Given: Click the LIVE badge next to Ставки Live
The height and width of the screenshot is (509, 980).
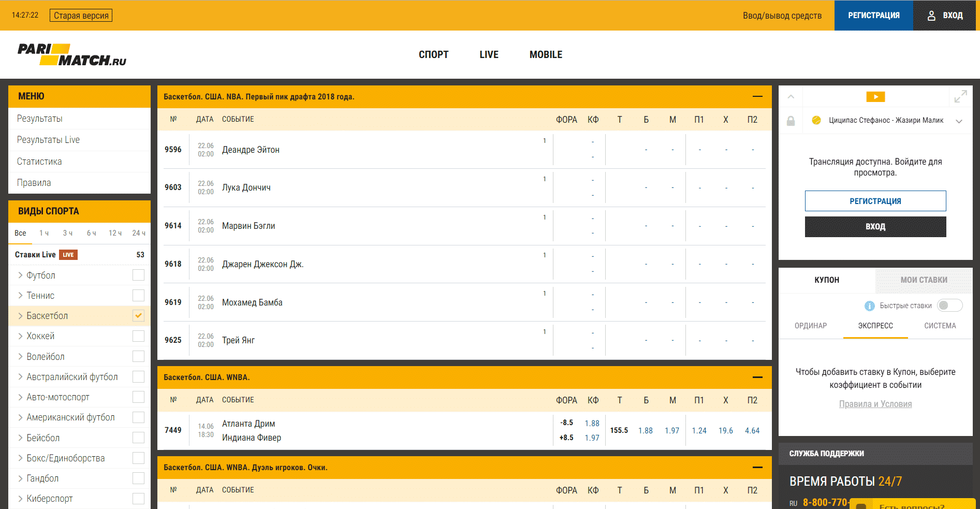Looking at the screenshot, I should [68, 255].
